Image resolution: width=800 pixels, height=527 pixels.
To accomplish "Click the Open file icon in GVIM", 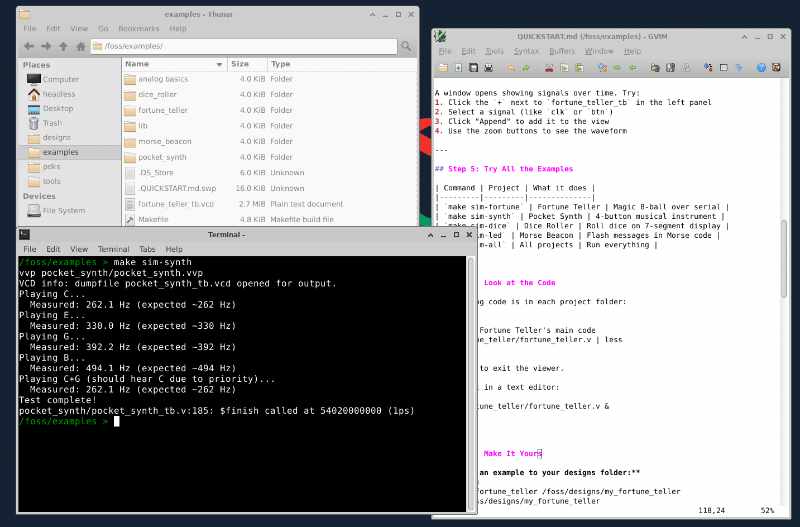I will point(443,68).
